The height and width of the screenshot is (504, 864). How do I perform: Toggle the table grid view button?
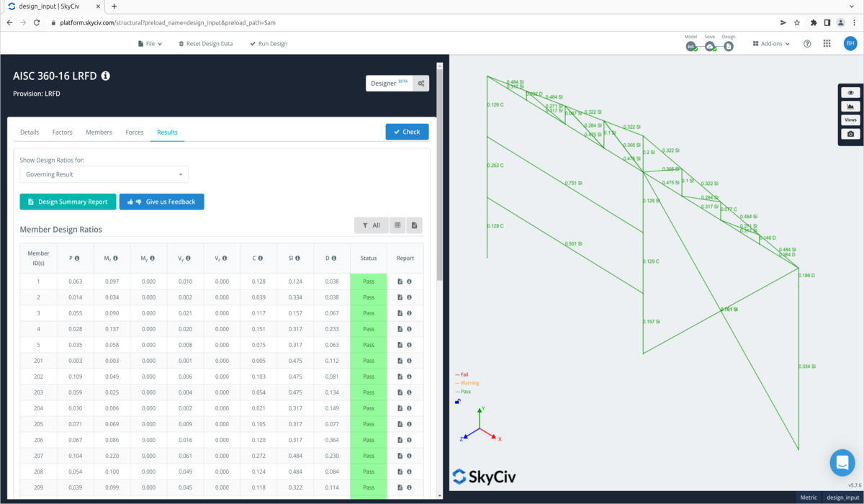[x=397, y=225]
